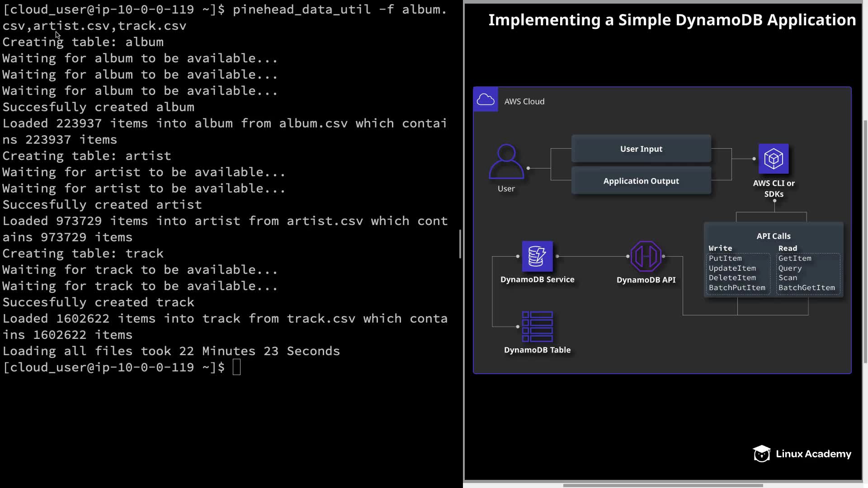The height and width of the screenshot is (488, 868).
Task: Select GetItem in the Read list
Action: tap(795, 258)
